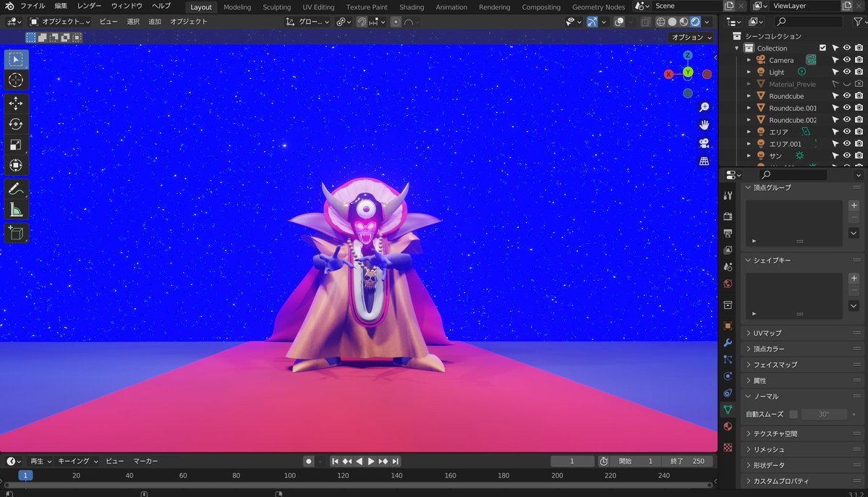Hide the Light object via eye icon
The width and height of the screenshot is (868, 497).
point(846,72)
